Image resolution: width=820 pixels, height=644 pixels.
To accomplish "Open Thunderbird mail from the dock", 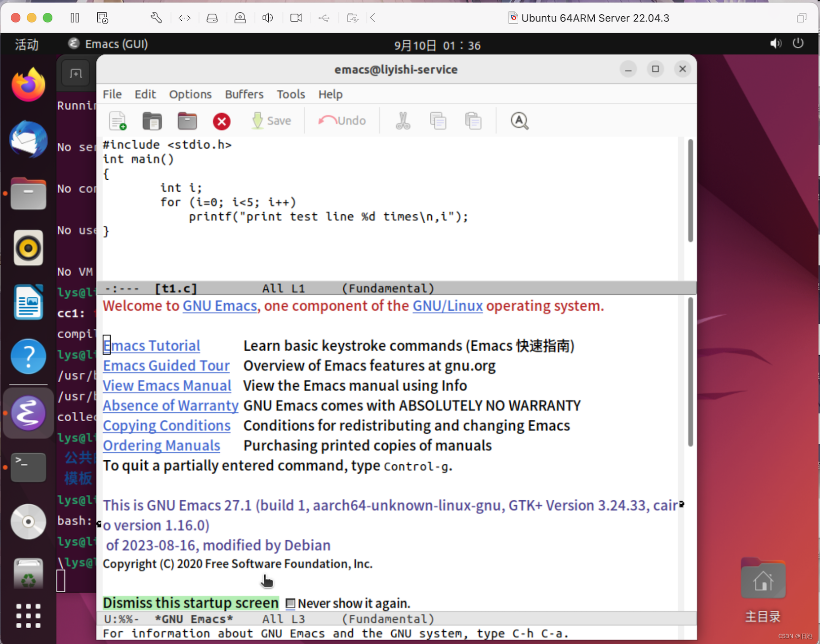I will click(x=28, y=139).
